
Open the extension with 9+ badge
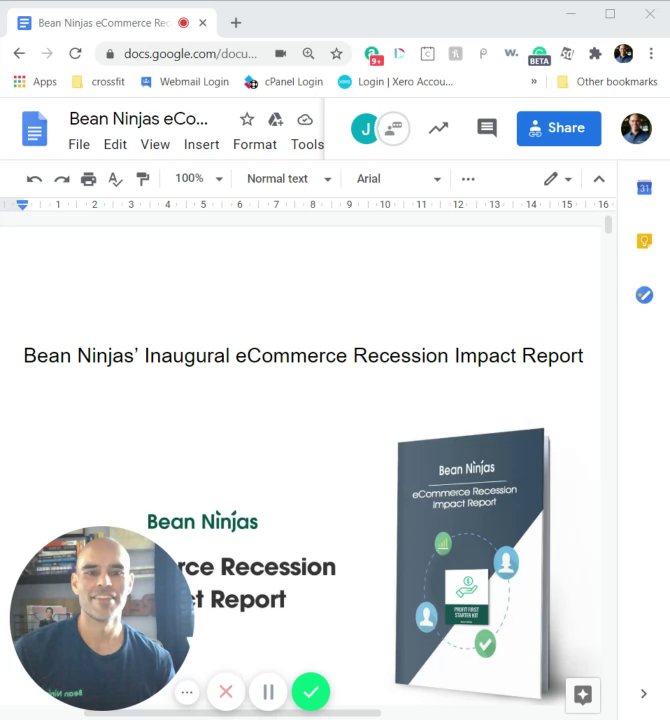(x=373, y=55)
